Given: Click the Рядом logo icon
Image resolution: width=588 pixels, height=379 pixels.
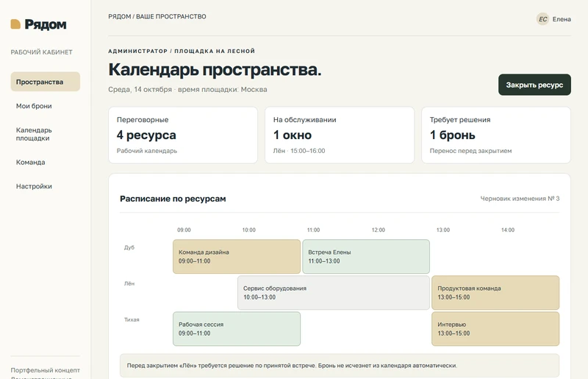Looking at the screenshot, I should [x=15, y=24].
